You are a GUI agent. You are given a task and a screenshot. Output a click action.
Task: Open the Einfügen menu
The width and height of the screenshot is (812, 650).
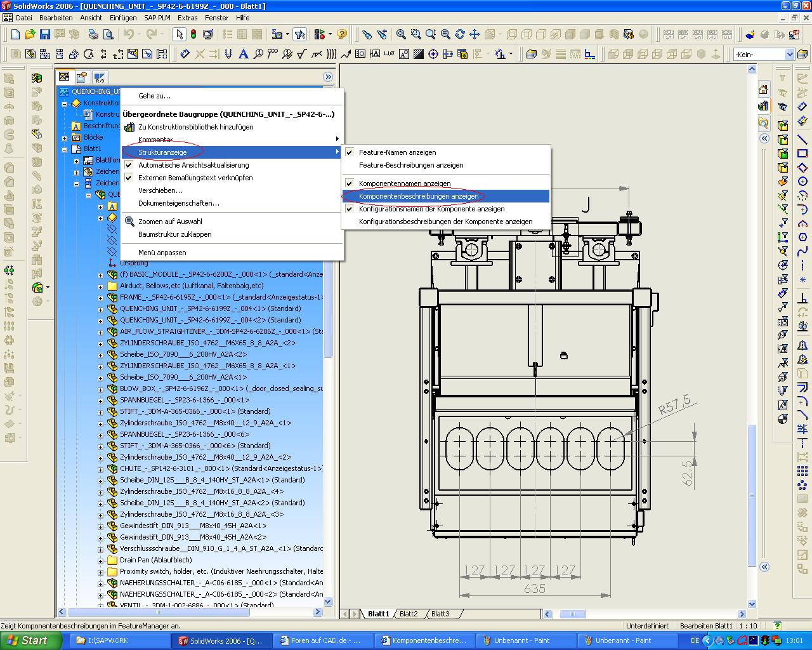point(123,18)
